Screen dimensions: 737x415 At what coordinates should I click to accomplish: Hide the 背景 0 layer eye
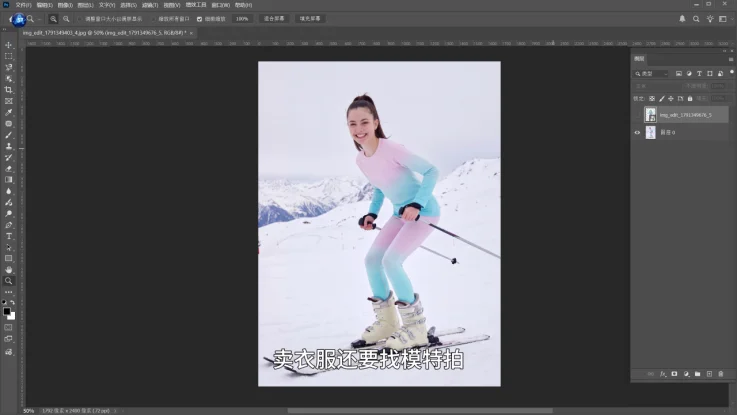[637, 133]
